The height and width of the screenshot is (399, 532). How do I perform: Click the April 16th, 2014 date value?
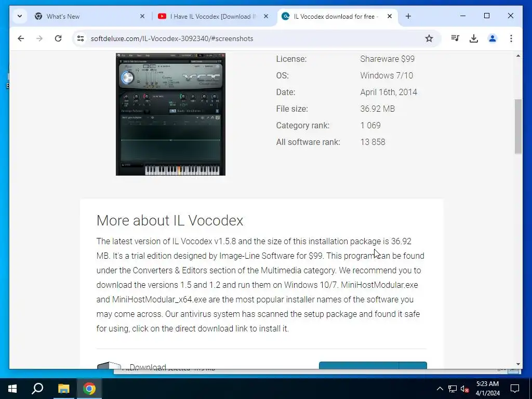[389, 92]
